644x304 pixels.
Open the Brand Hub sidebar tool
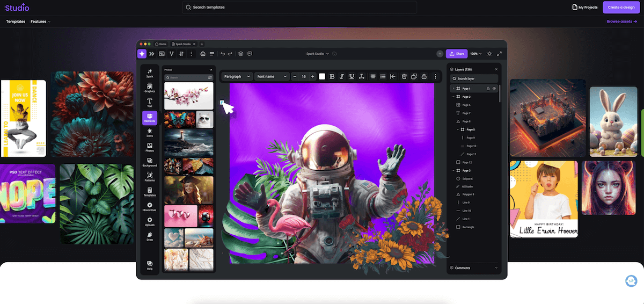[150, 206]
